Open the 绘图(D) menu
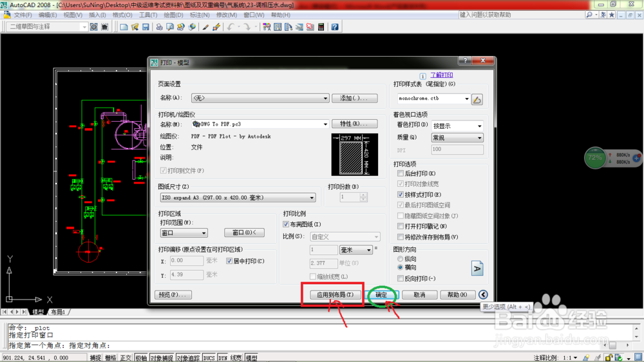 [x=173, y=15]
